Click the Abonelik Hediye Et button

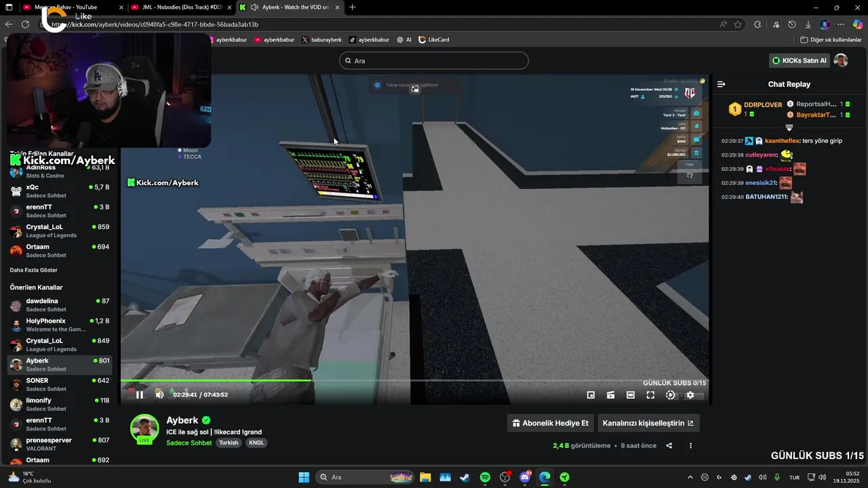(551, 423)
